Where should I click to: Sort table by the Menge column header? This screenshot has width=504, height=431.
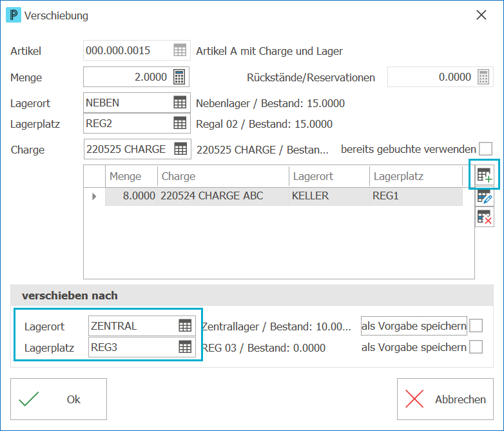pyautogui.click(x=131, y=176)
